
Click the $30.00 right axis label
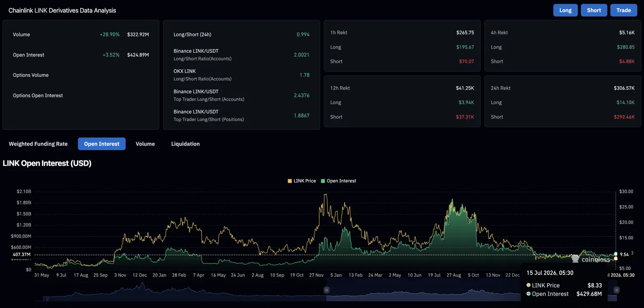[x=626, y=191]
